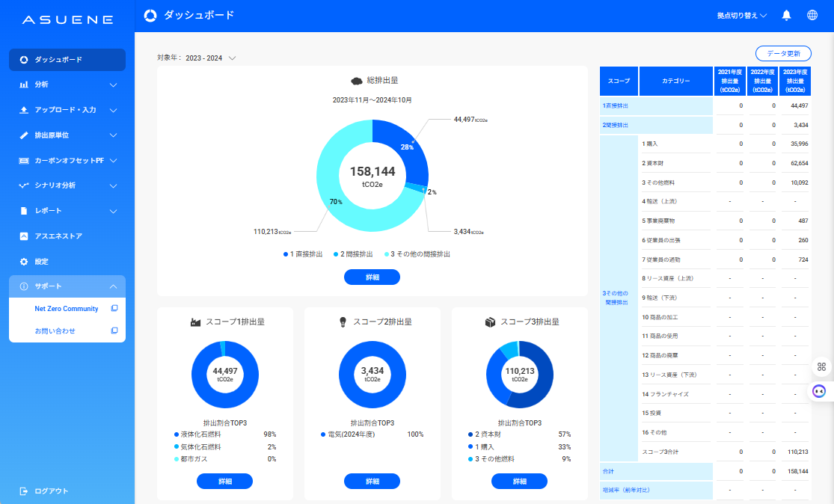
Task: Click the ASUENE logo
Action: [x=67, y=19]
